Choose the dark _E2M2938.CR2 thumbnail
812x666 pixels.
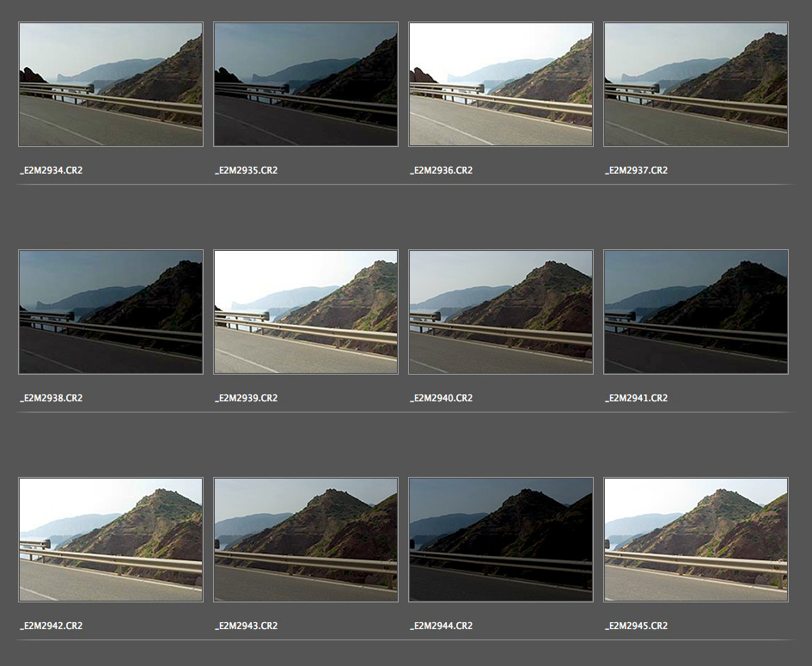coord(110,312)
